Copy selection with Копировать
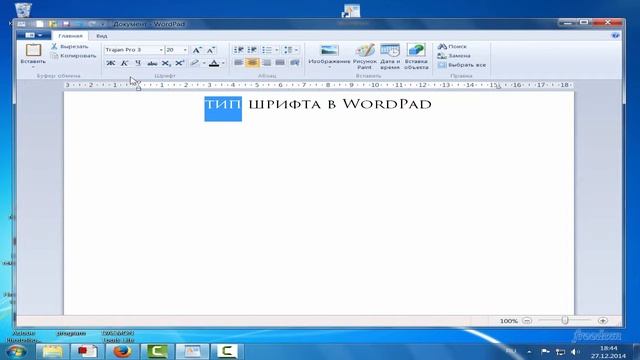 [x=73, y=56]
